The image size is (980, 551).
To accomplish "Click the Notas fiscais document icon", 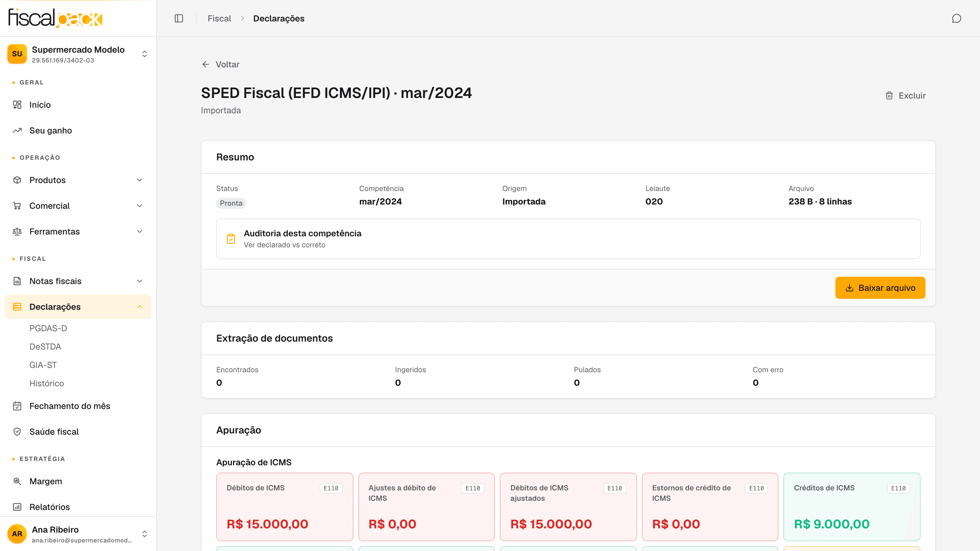I will coord(17,281).
